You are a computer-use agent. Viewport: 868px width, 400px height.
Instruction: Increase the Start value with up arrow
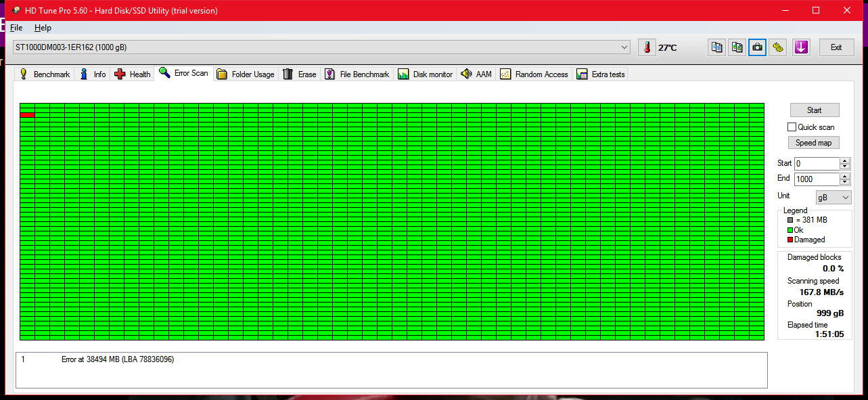click(844, 161)
